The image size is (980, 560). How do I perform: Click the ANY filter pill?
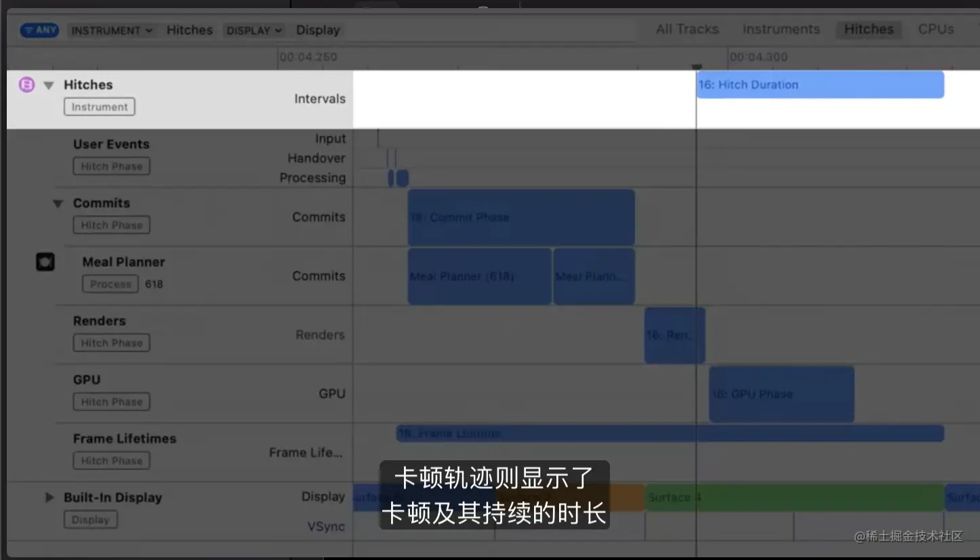[39, 30]
